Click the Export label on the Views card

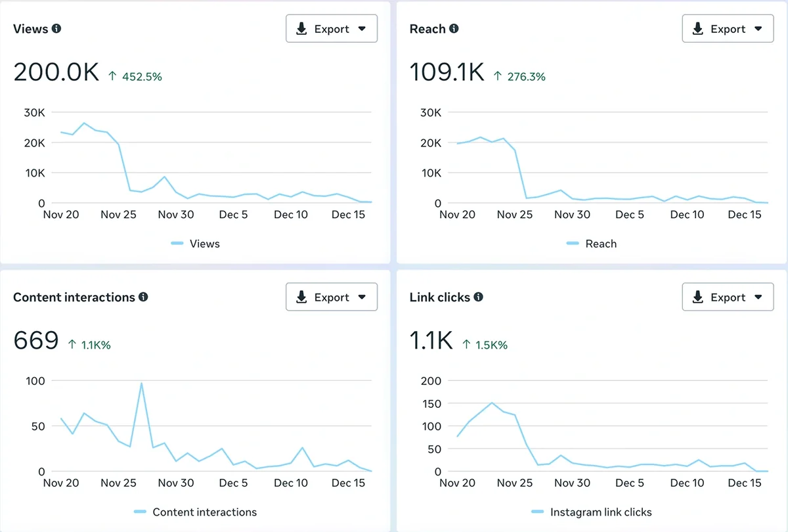332,29
